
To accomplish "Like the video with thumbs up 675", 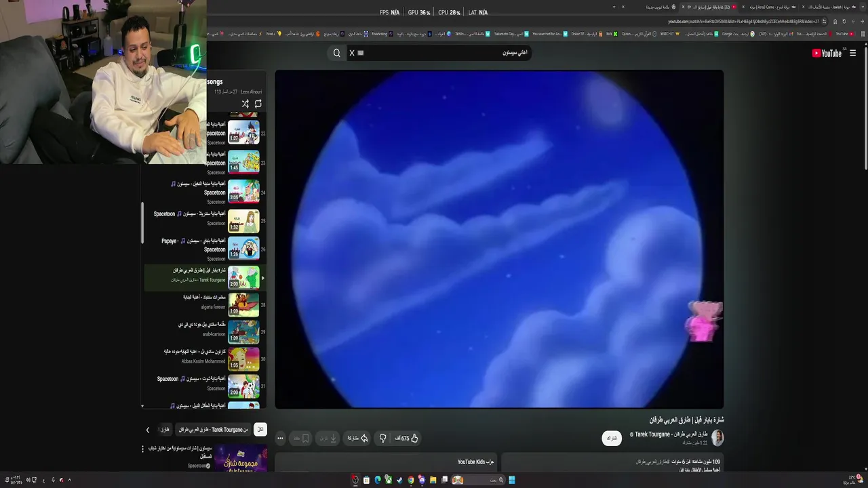I will 407,438.
